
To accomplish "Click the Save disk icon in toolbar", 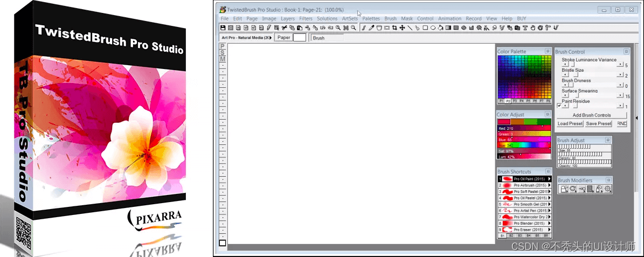I will click(x=223, y=27).
